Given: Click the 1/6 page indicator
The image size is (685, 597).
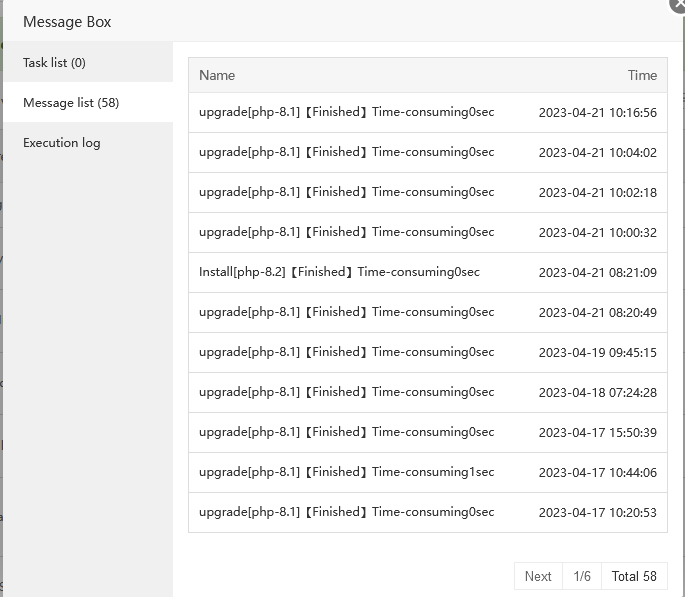Looking at the screenshot, I should (x=582, y=576).
